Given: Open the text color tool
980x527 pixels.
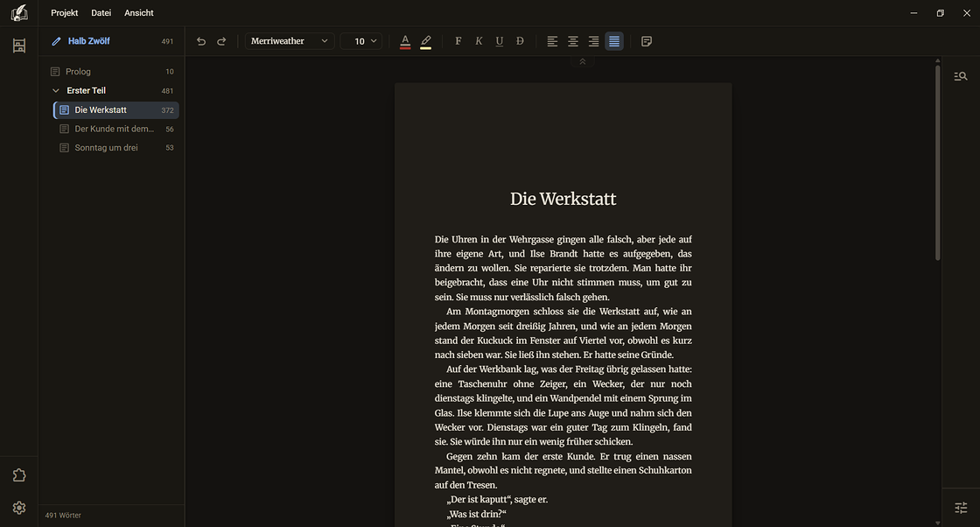Looking at the screenshot, I should pos(405,41).
